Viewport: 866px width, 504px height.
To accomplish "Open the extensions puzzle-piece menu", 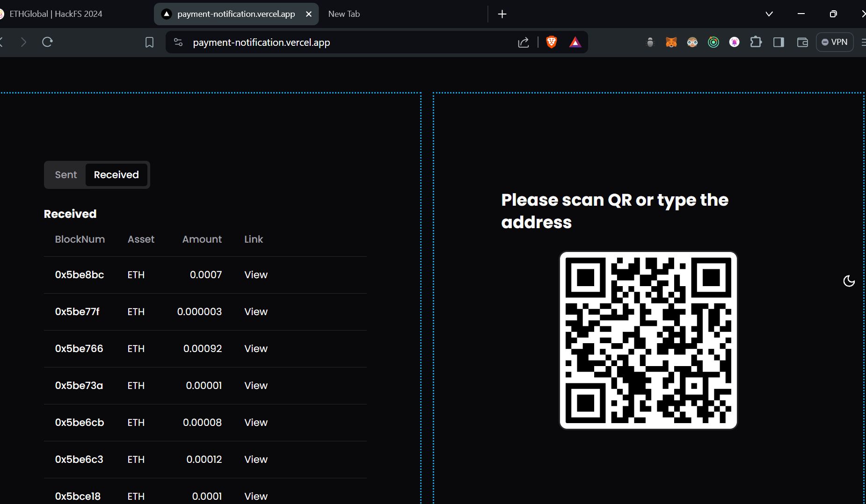I will coord(756,43).
